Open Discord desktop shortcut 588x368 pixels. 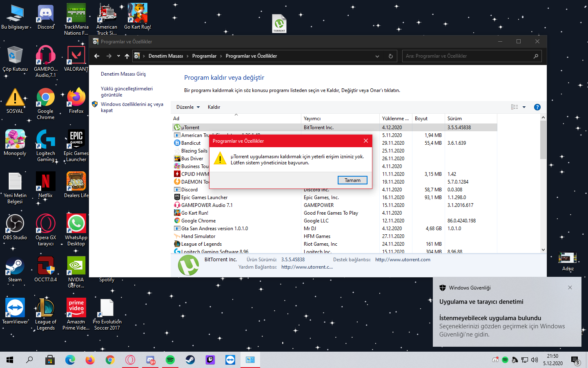pos(46,17)
